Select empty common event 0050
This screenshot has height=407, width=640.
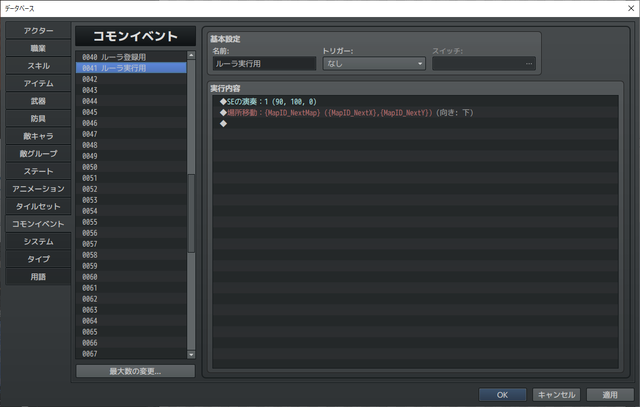(131, 167)
